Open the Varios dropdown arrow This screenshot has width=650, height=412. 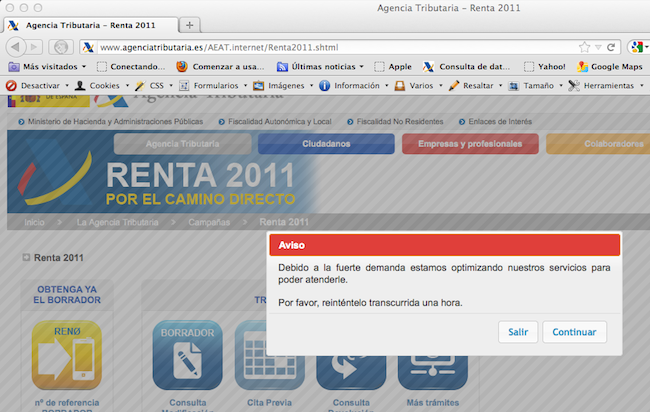(x=441, y=86)
